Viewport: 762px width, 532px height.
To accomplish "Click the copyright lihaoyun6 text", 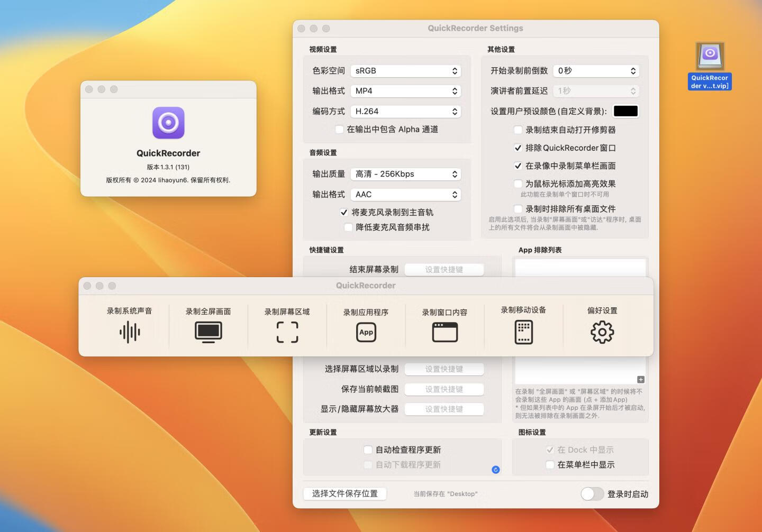I will [x=168, y=180].
